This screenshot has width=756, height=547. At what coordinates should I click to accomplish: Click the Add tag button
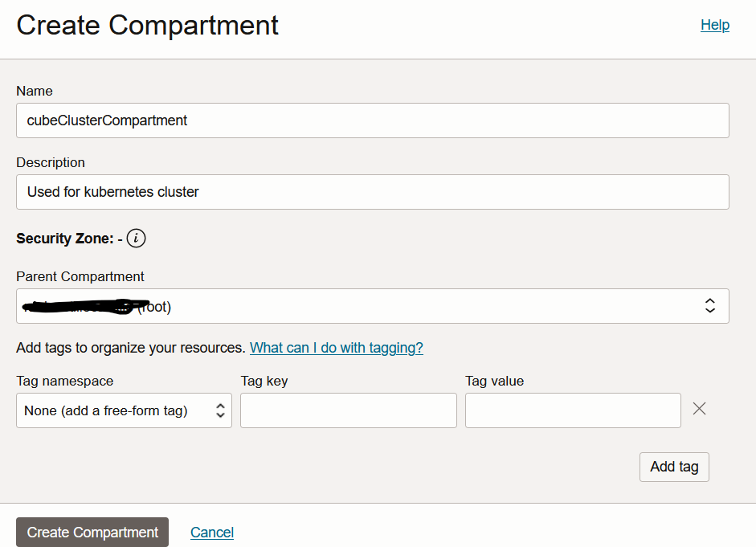[x=674, y=467]
